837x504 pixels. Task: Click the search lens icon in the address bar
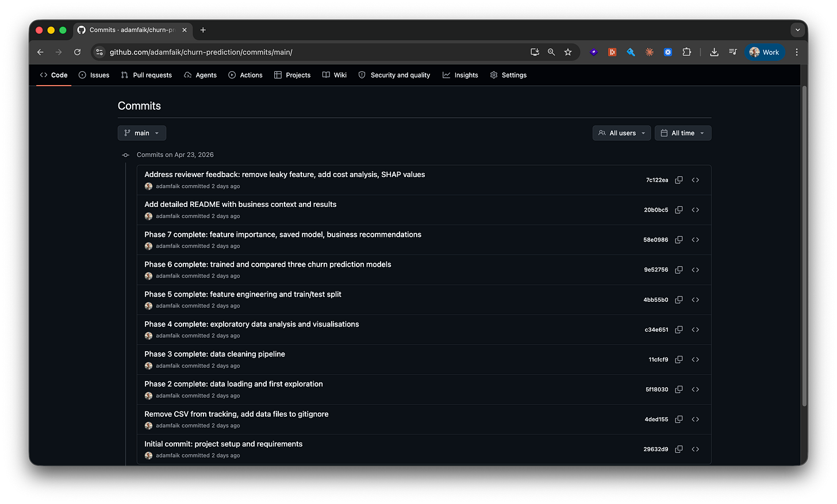coord(551,52)
